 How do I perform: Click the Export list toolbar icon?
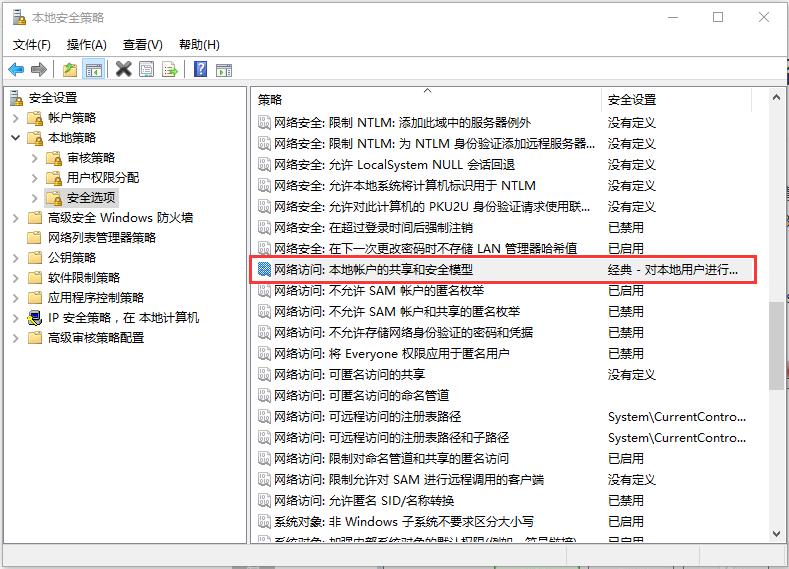point(170,69)
